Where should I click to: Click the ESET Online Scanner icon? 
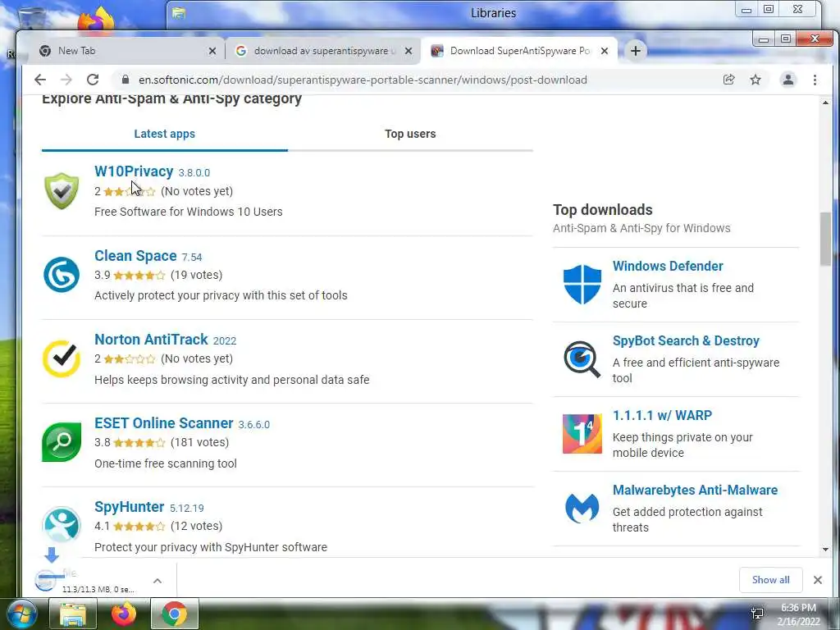click(62, 442)
